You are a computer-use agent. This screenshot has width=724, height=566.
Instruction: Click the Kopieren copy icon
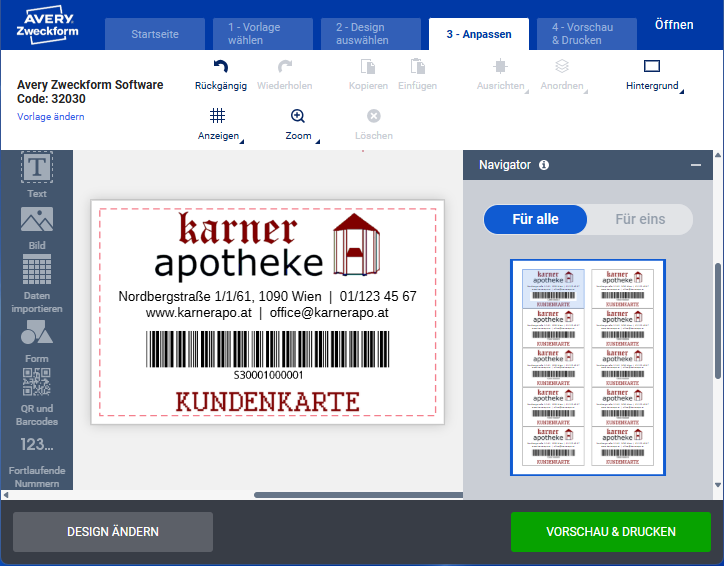point(368,67)
